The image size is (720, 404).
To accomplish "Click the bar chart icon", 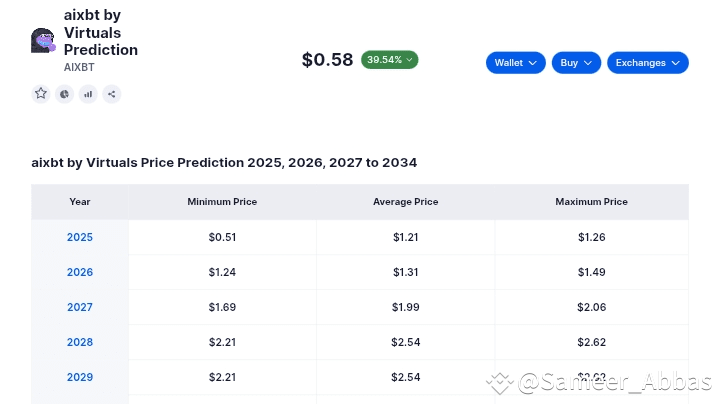I will [88, 94].
